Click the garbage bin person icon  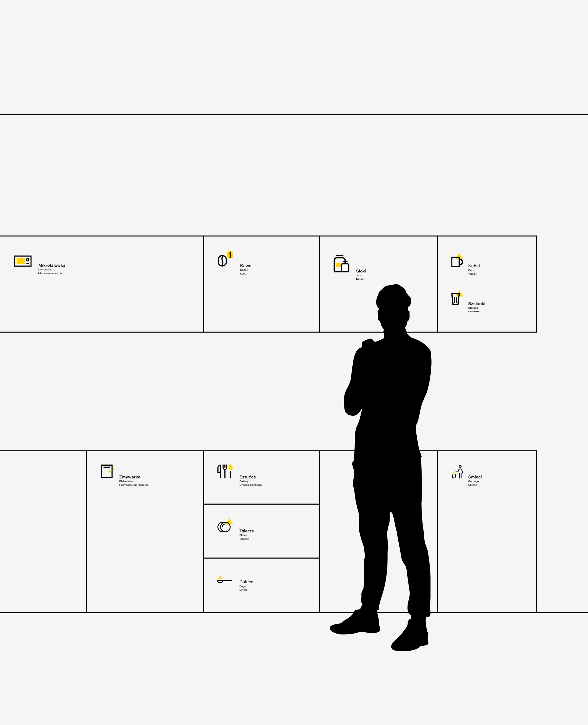(457, 472)
